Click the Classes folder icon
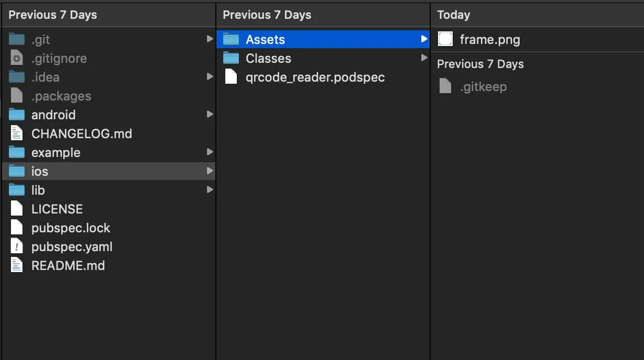Screen dimensions: 644x360 click(231, 58)
